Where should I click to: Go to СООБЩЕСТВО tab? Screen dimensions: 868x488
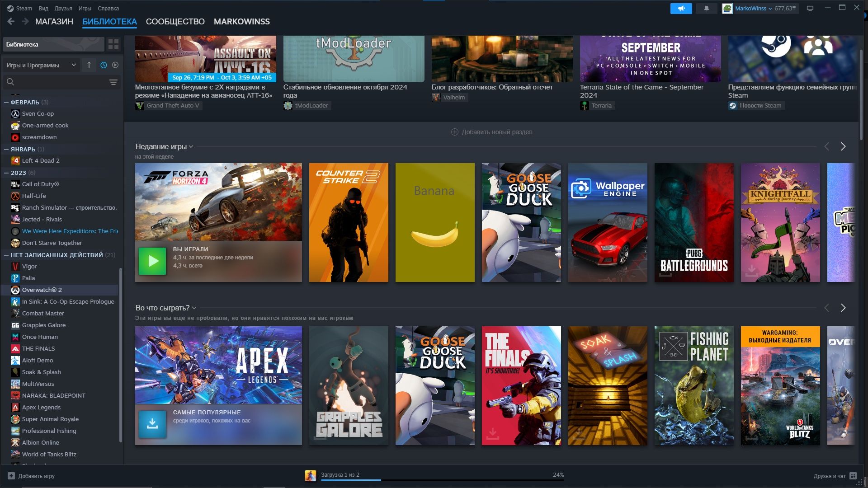pyautogui.click(x=175, y=22)
